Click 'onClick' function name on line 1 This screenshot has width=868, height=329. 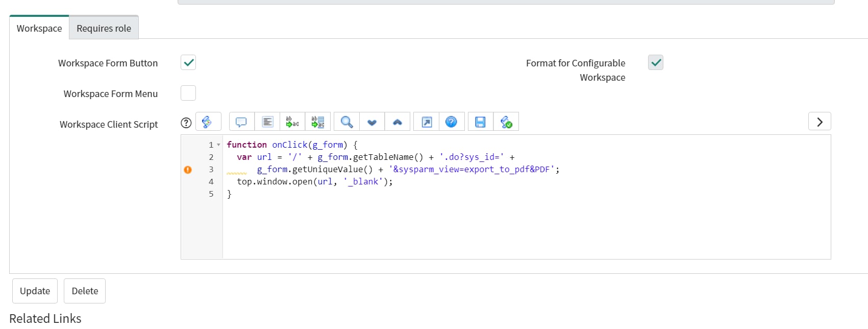coord(290,145)
